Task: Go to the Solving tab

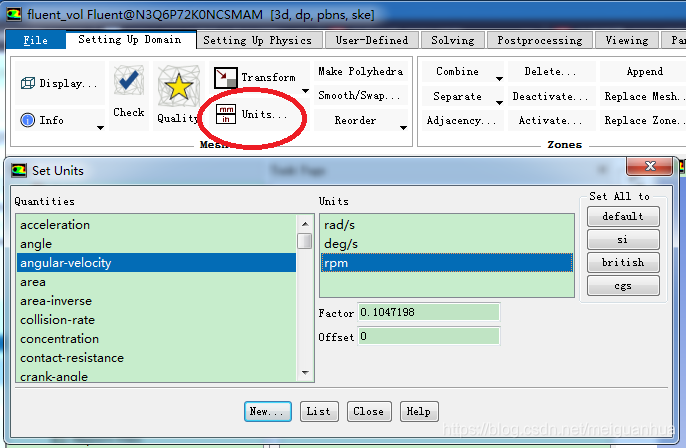Action: click(x=453, y=40)
